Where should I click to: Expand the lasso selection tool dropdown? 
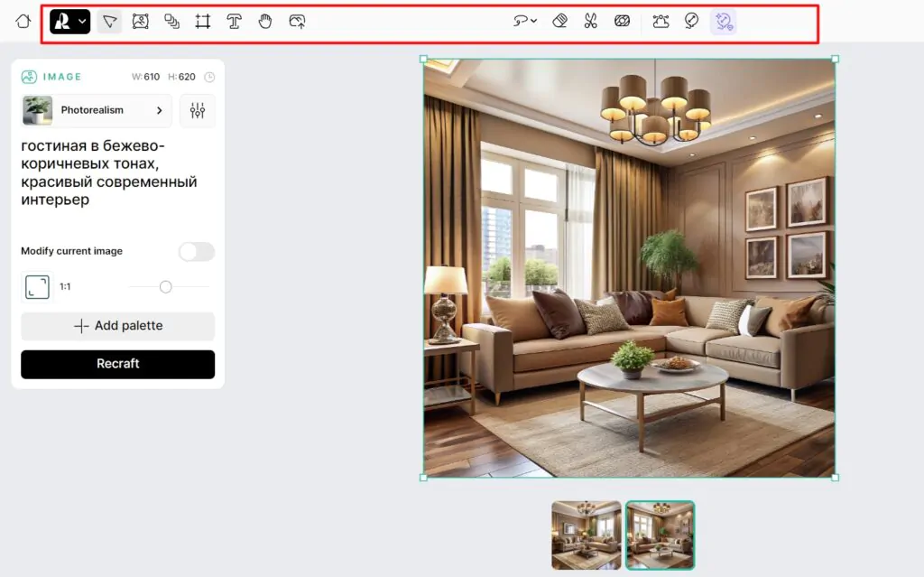[525, 22]
